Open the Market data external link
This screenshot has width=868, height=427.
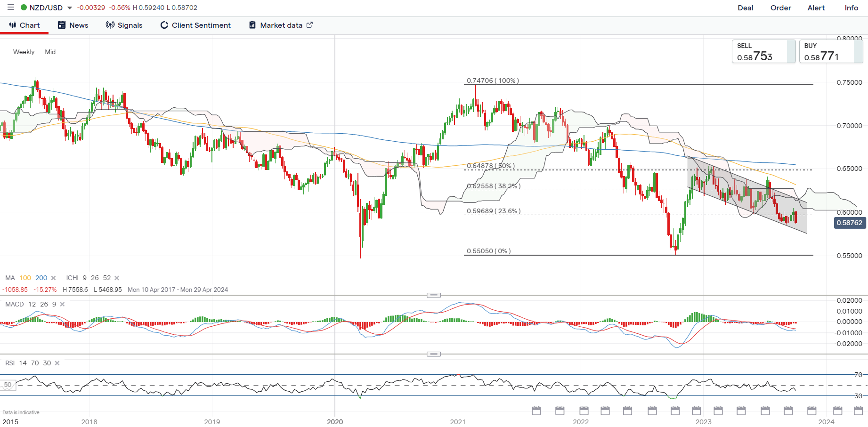pyautogui.click(x=281, y=25)
